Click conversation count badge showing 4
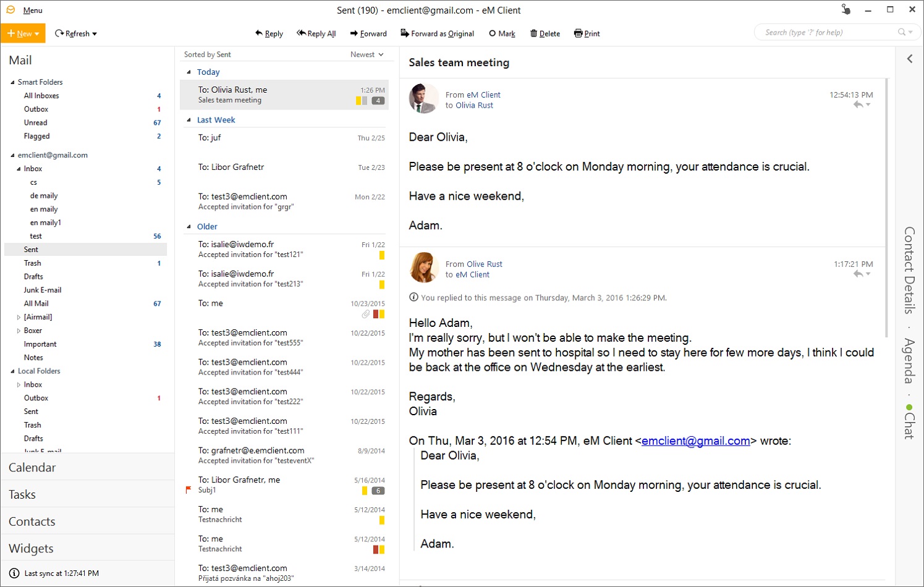924x587 pixels. (x=378, y=101)
